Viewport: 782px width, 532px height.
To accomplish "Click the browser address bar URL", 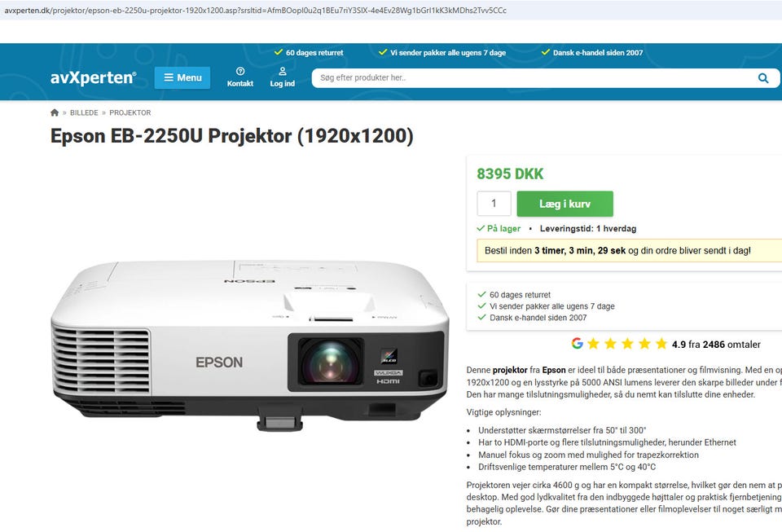I will tap(255, 10).
